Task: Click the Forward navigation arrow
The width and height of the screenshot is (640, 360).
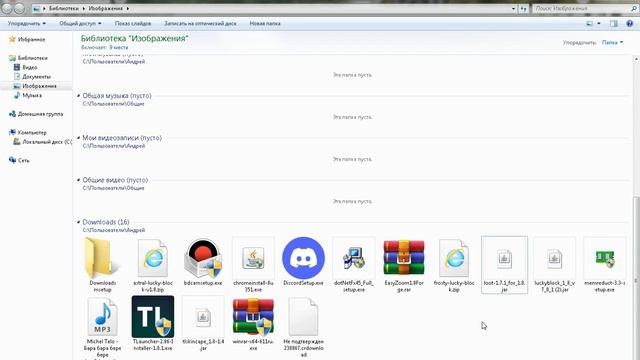Action: 20,8
